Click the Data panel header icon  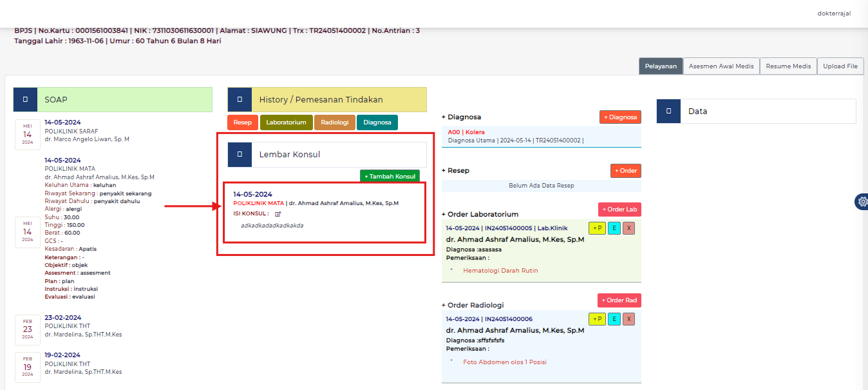tap(668, 111)
